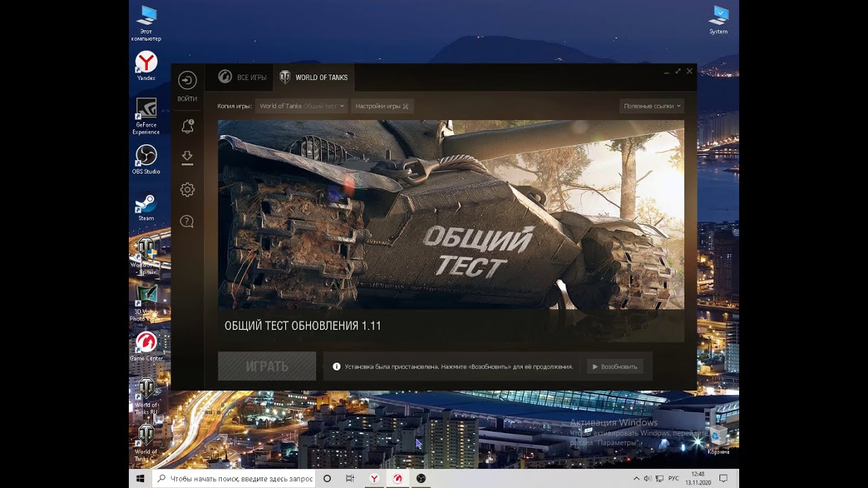Open Настройки игры settings

382,106
